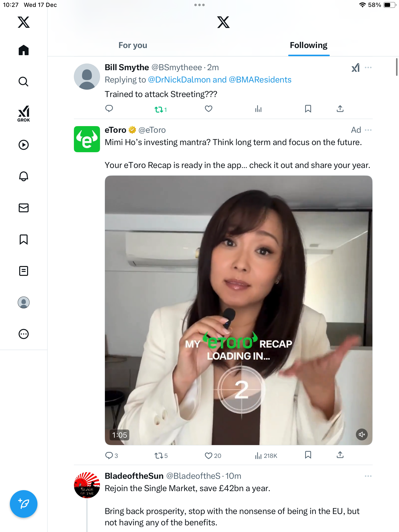Open Grok from the sidebar
Viewport: 399px width, 532px height.
tap(24, 114)
